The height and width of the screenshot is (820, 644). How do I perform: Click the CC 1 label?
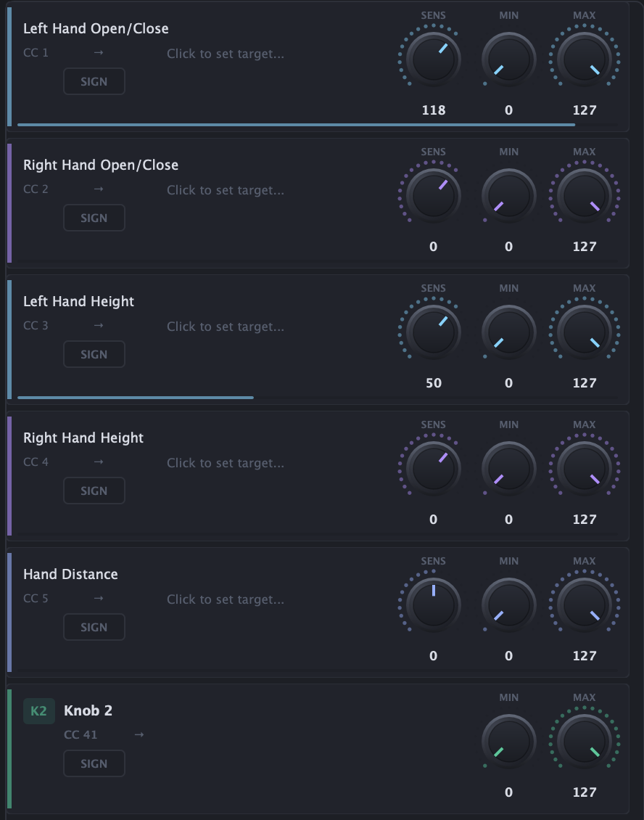[36, 53]
